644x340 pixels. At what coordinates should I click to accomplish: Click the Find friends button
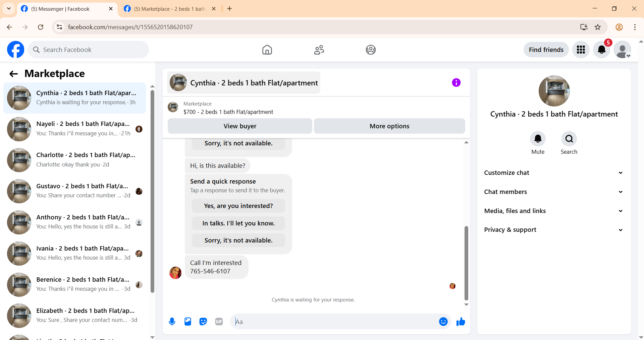(x=546, y=50)
